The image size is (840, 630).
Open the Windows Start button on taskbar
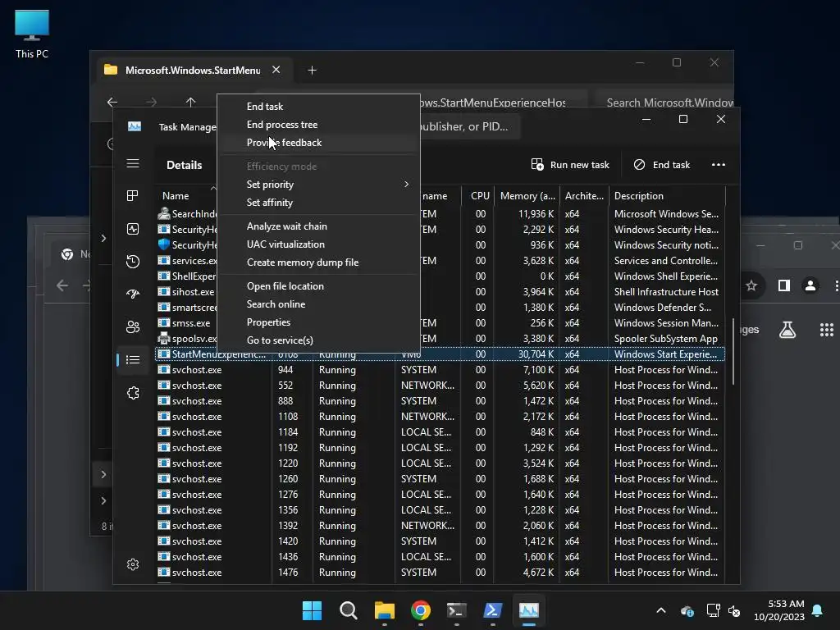312,610
